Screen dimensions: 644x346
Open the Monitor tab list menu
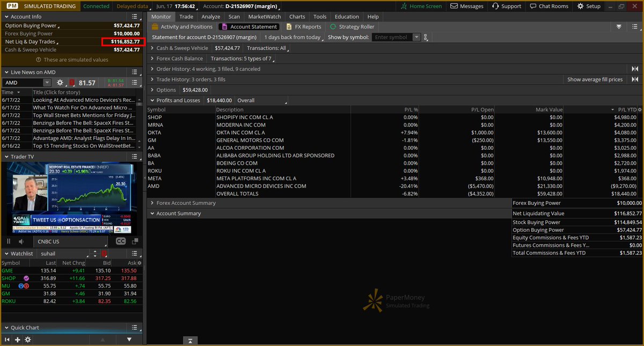pyautogui.click(x=635, y=26)
